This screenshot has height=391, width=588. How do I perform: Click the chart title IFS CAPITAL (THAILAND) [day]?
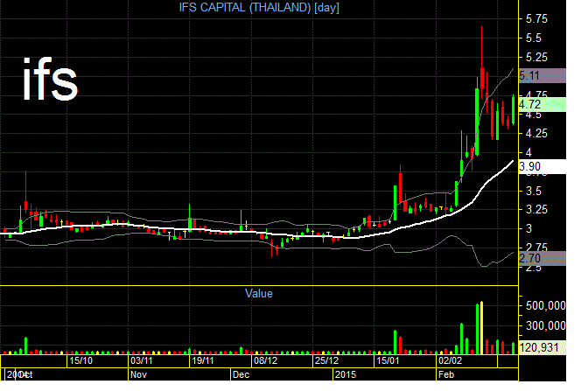click(259, 7)
